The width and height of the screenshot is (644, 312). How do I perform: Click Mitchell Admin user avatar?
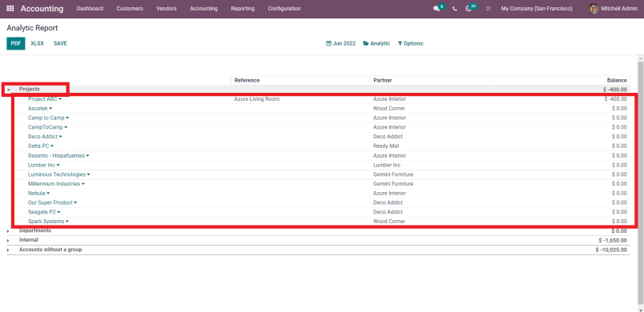[593, 9]
